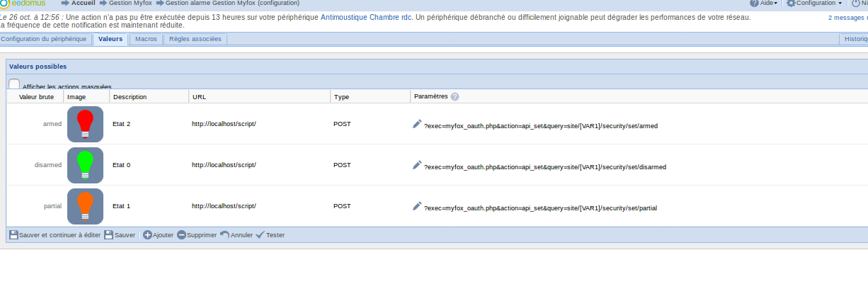This screenshot has width=868, height=284.
Task: Open the Configuration dropdown menu
Action: point(814,4)
